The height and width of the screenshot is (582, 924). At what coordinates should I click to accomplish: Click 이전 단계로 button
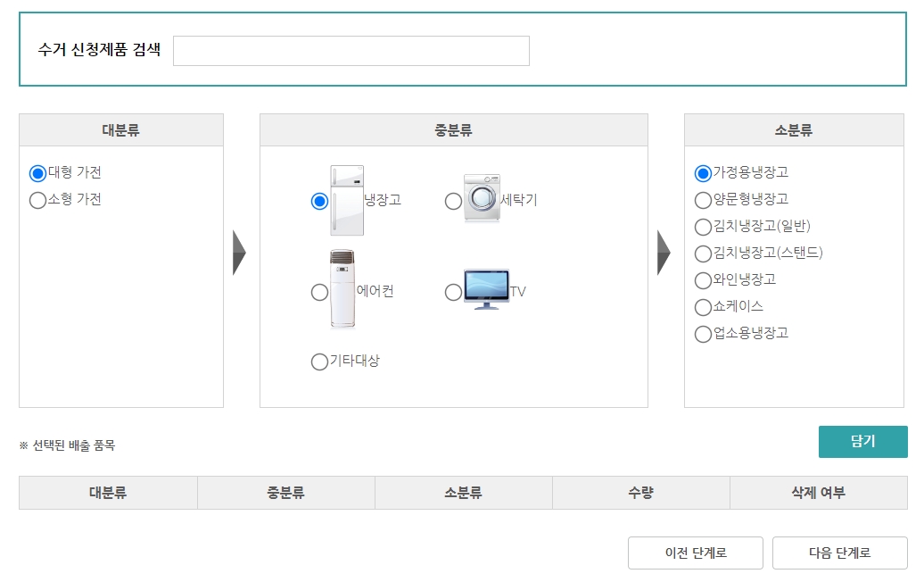697,553
